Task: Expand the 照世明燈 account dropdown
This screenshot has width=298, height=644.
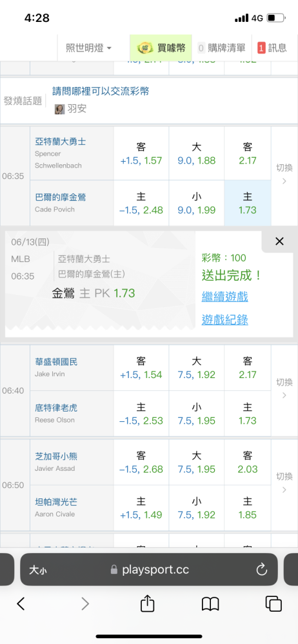Action: (x=89, y=48)
